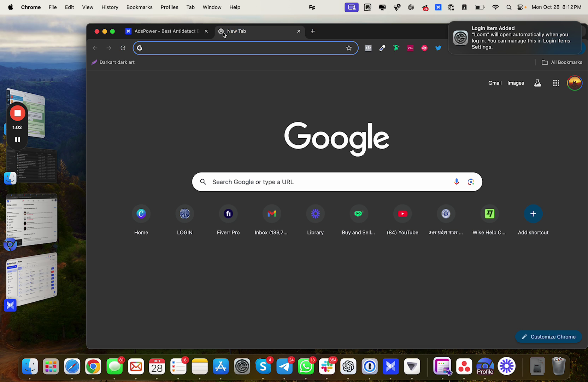The height and width of the screenshot is (382, 588).
Task: Close the AdsPower tab
Action: (x=206, y=31)
